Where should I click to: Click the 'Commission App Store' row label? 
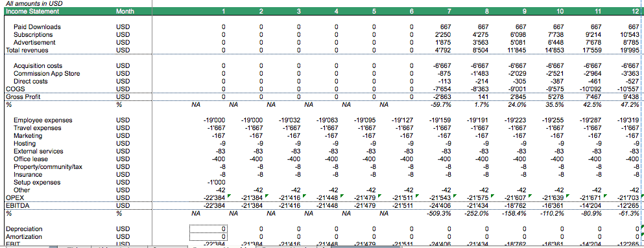pos(47,73)
